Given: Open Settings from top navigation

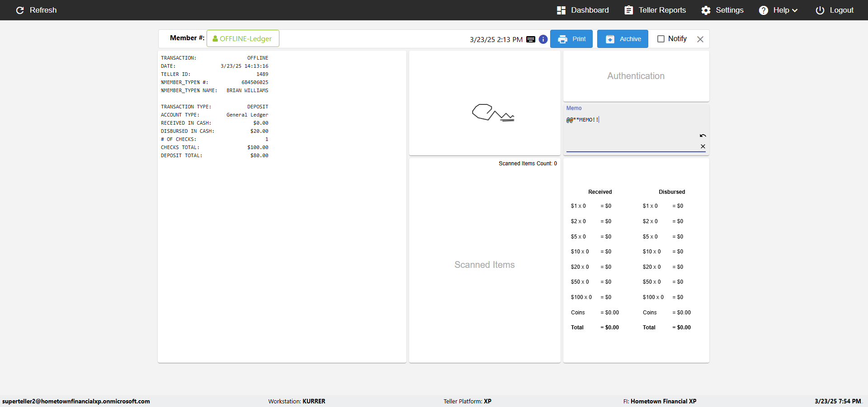Looking at the screenshot, I should pos(722,10).
